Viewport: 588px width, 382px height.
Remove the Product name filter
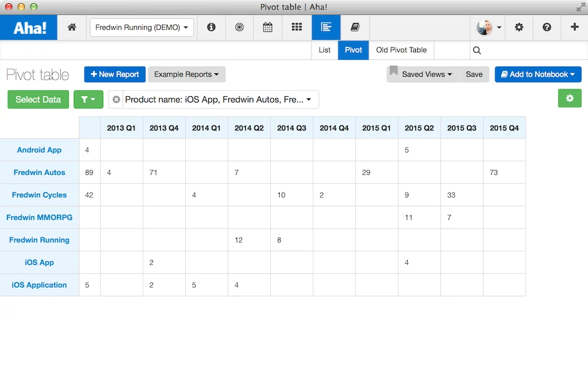[x=116, y=99]
